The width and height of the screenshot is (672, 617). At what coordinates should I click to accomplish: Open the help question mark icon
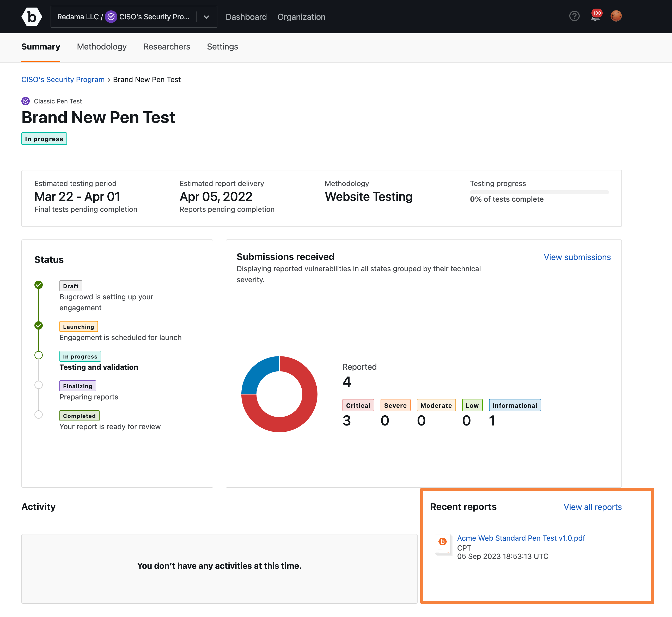(574, 16)
